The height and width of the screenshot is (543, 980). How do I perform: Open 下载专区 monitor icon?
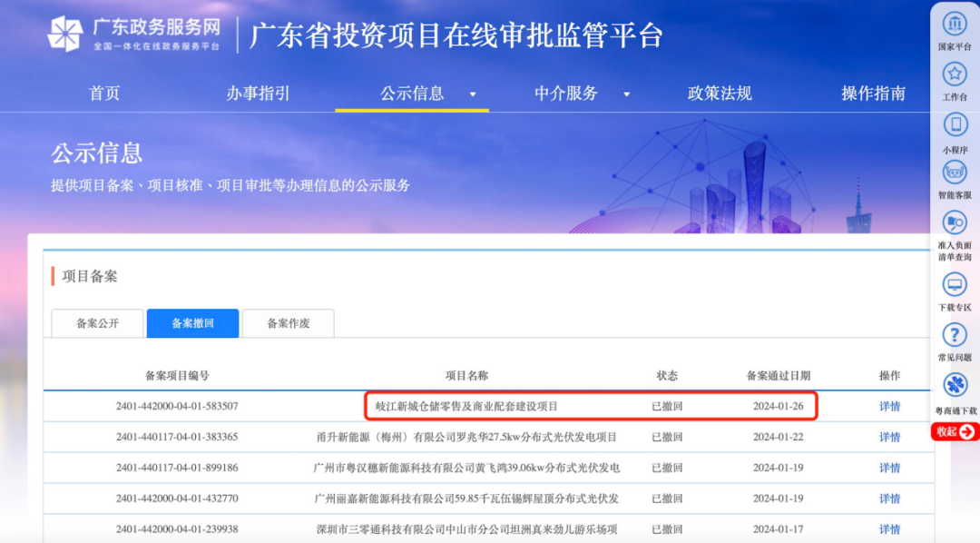coord(955,285)
